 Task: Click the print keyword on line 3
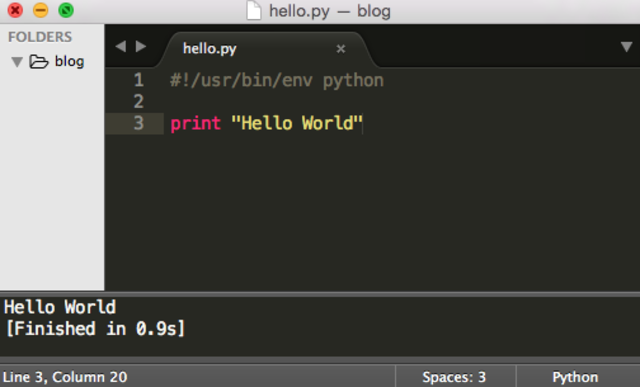(x=196, y=123)
